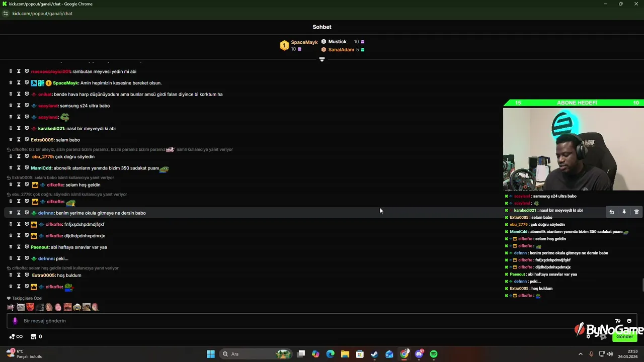
Task: Insert the red angry face follower emote
Action: point(30,307)
